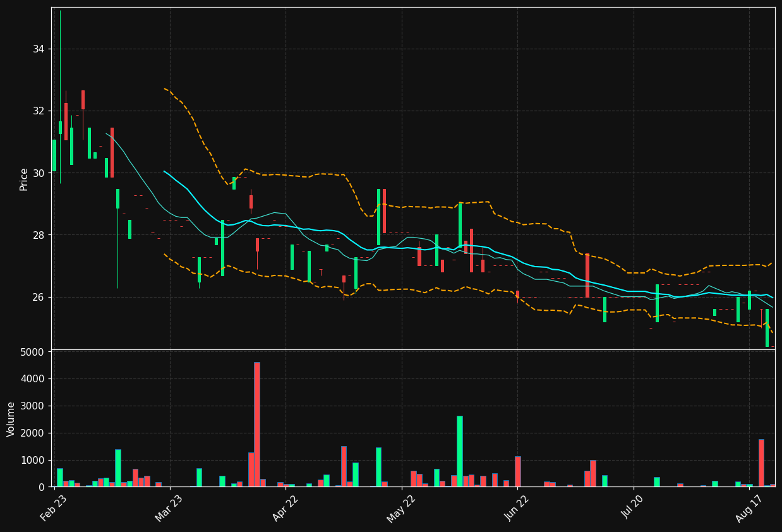Click the tallest red volume bar near 4600

256,425
